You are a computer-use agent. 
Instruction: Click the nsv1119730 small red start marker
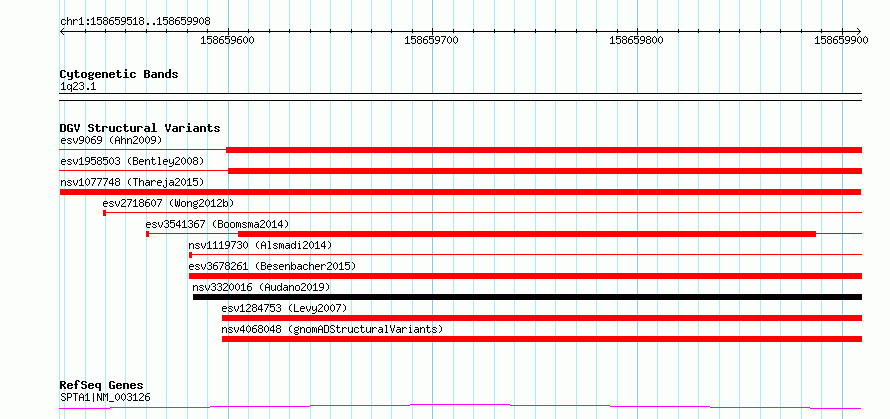[191, 255]
